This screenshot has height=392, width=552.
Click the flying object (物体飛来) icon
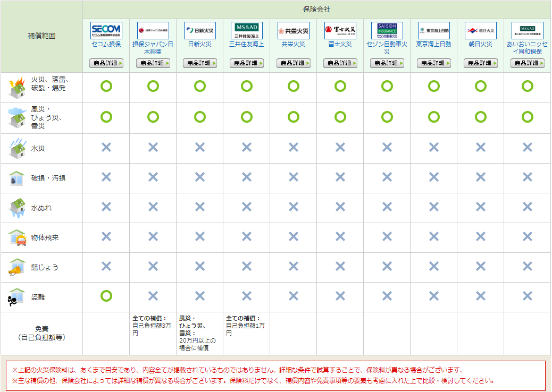[16, 238]
